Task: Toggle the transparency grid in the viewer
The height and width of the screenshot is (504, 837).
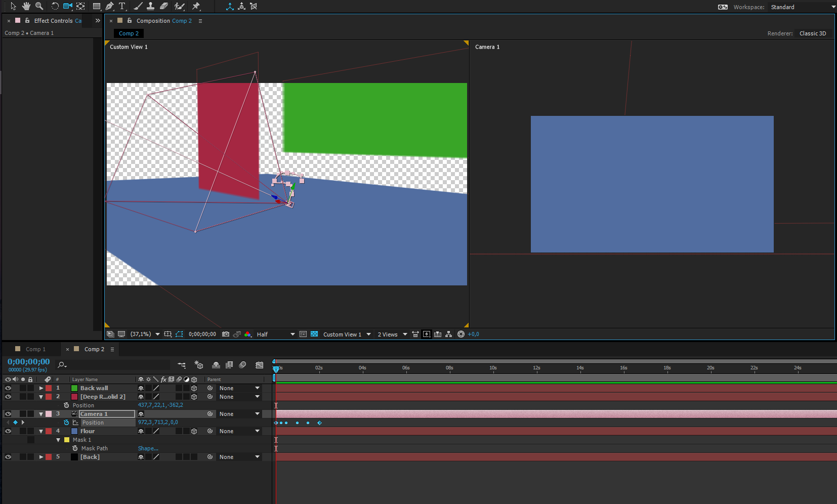Action: 314,334
